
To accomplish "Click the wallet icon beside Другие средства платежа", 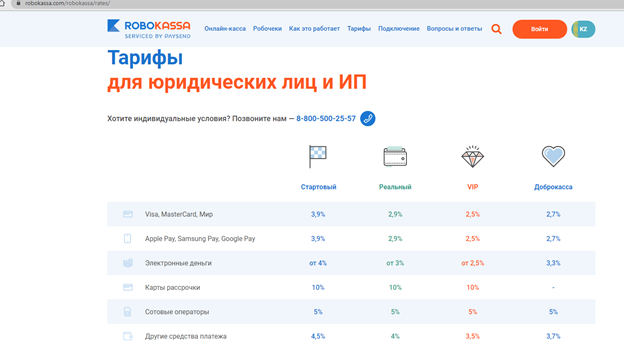I will click(x=128, y=336).
